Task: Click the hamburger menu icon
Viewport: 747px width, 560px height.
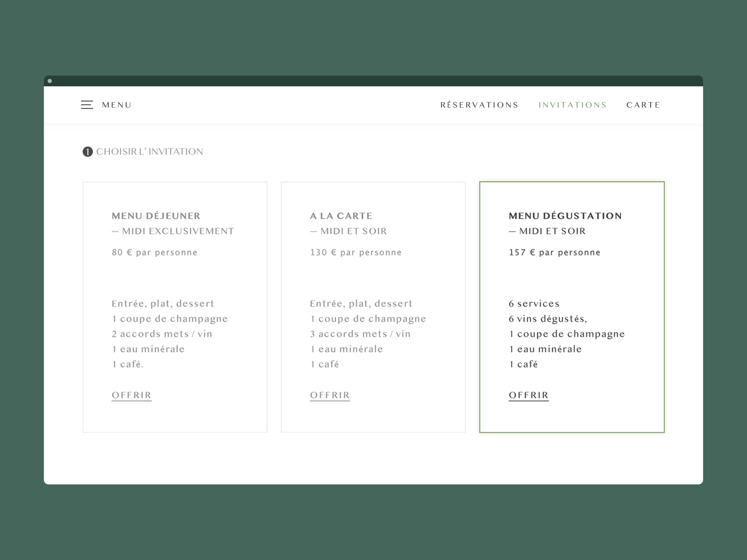Action: (x=87, y=105)
